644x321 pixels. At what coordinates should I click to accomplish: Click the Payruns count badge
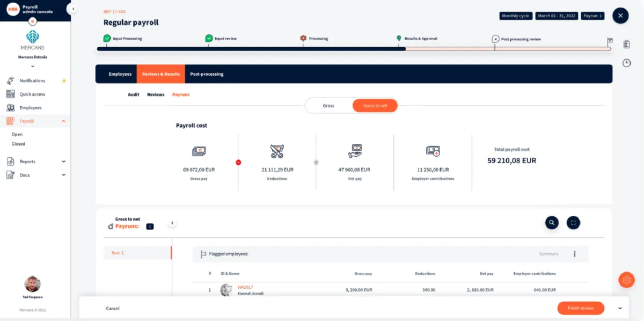150,227
